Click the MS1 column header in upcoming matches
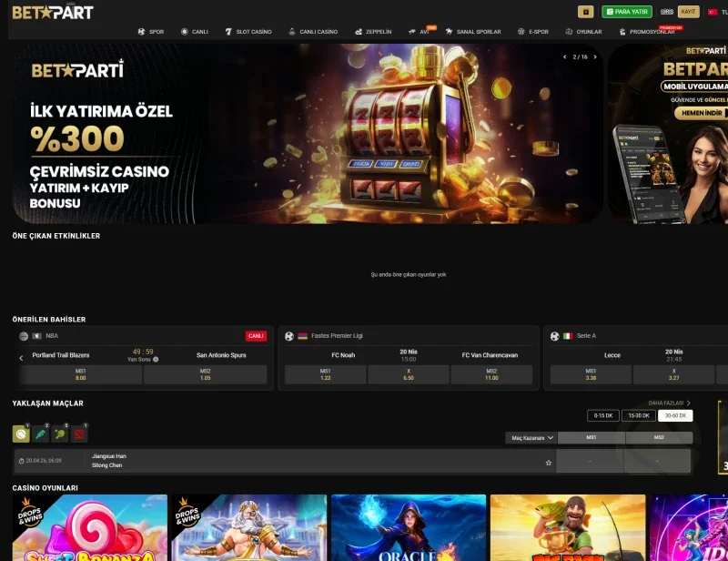 pos(591,438)
